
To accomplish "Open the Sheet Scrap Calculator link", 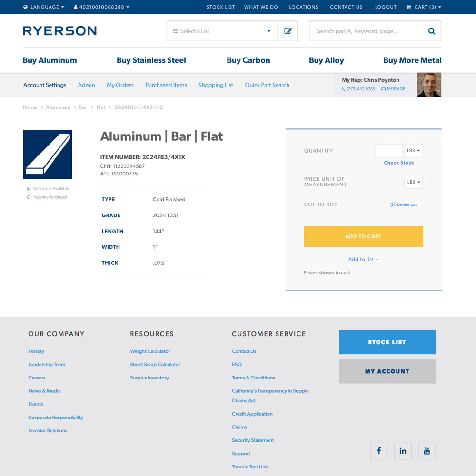I will click(x=155, y=364).
